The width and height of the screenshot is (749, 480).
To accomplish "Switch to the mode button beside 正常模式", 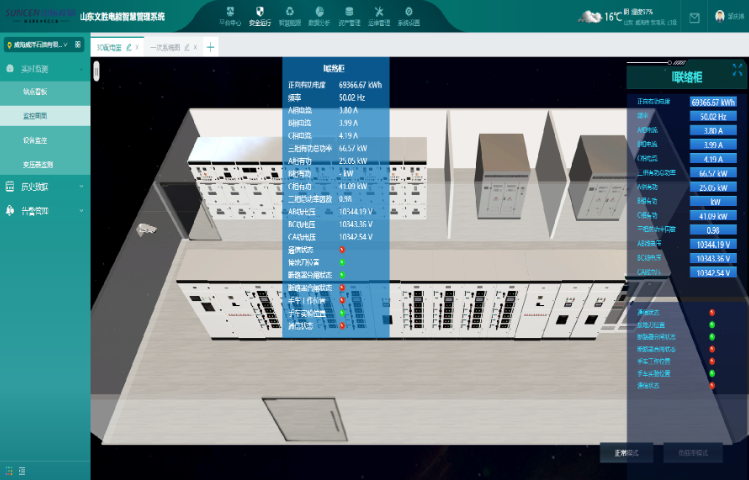I will click(692, 453).
